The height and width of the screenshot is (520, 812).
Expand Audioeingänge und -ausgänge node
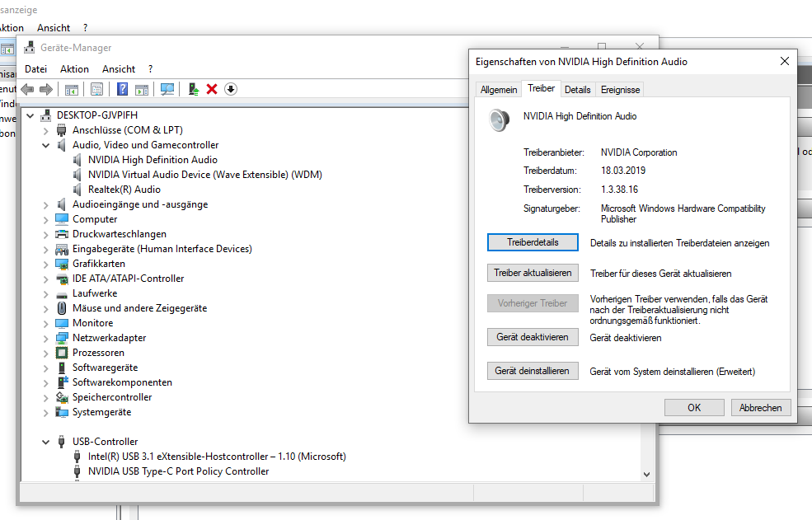[x=45, y=205]
